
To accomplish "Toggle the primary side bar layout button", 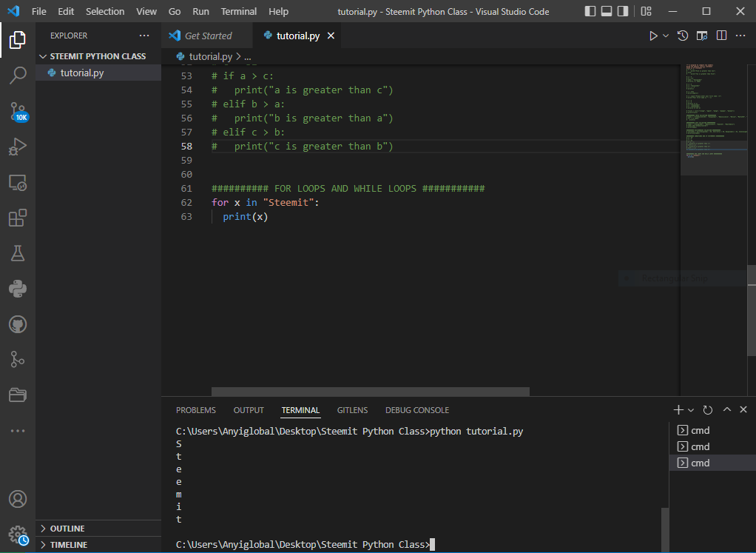I will [590, 12].
